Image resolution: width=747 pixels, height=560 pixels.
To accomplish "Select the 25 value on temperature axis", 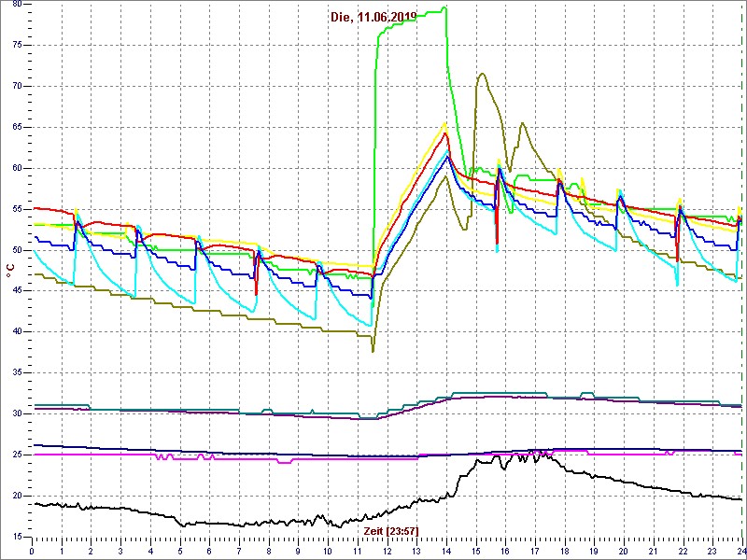I will (x=16, y=455).
